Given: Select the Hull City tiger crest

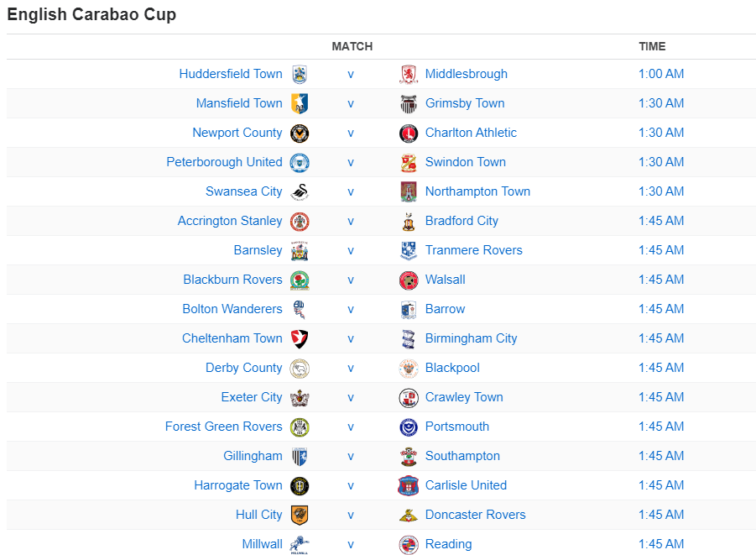Looking at the screenshot, I should click(x=300, y=515).
